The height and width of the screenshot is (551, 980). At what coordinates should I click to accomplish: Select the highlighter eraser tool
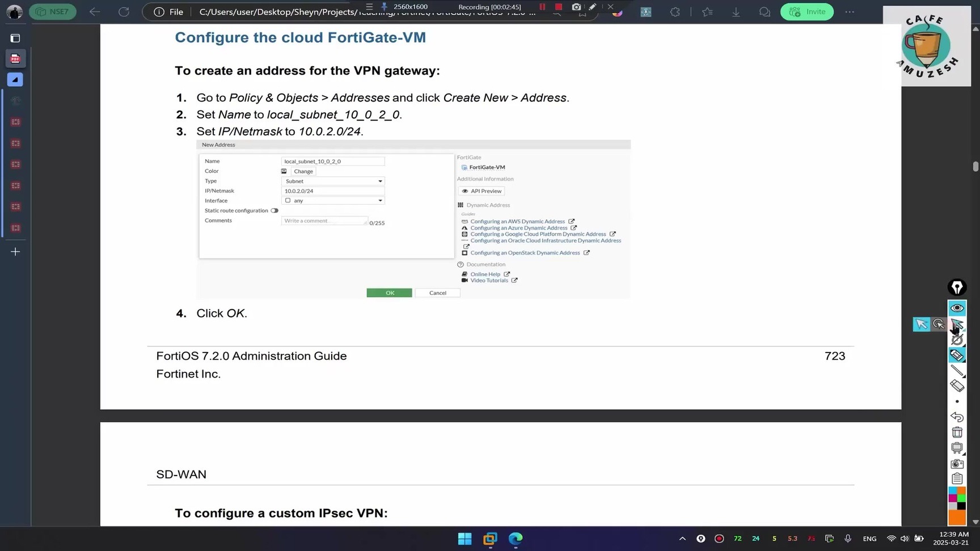[x=957, y=355]
